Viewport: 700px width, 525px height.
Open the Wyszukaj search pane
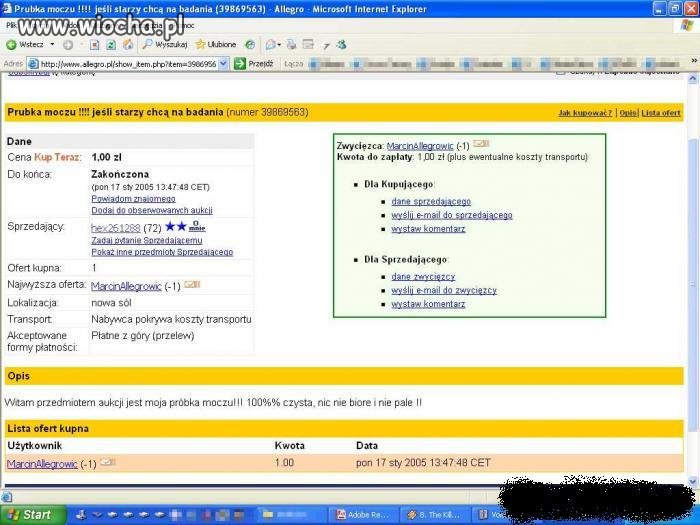(165, 45)
